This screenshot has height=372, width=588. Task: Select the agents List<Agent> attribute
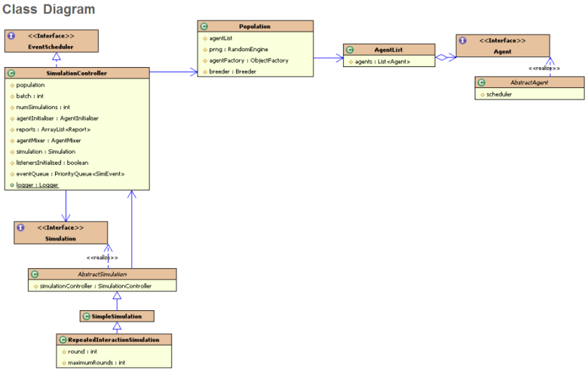pos(382,61)
